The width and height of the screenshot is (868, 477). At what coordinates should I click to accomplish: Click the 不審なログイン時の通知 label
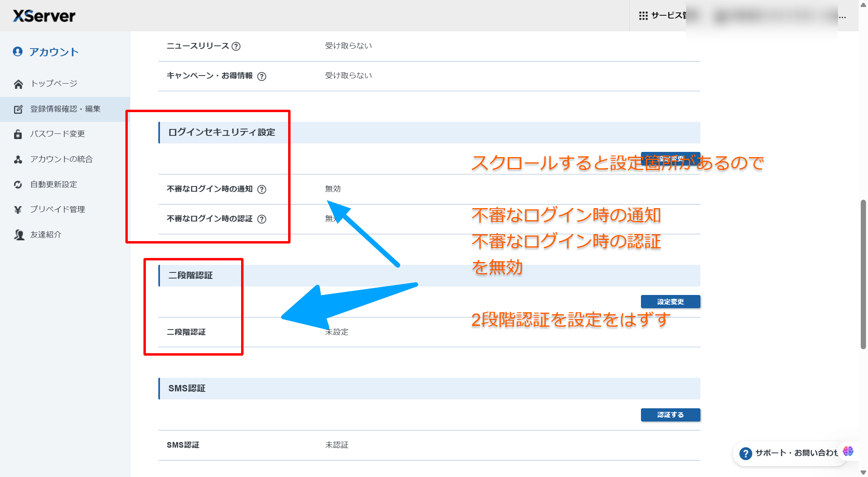click(210, 189)
